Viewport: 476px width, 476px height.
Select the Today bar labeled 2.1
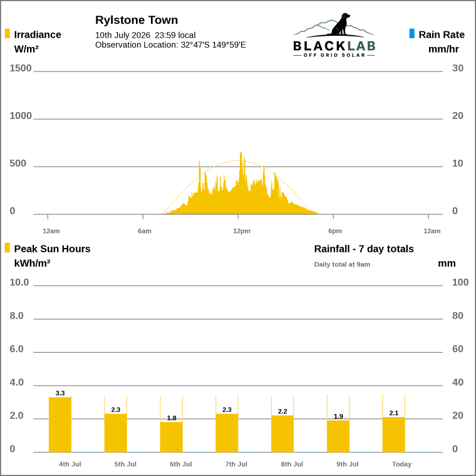pos(394,435)
